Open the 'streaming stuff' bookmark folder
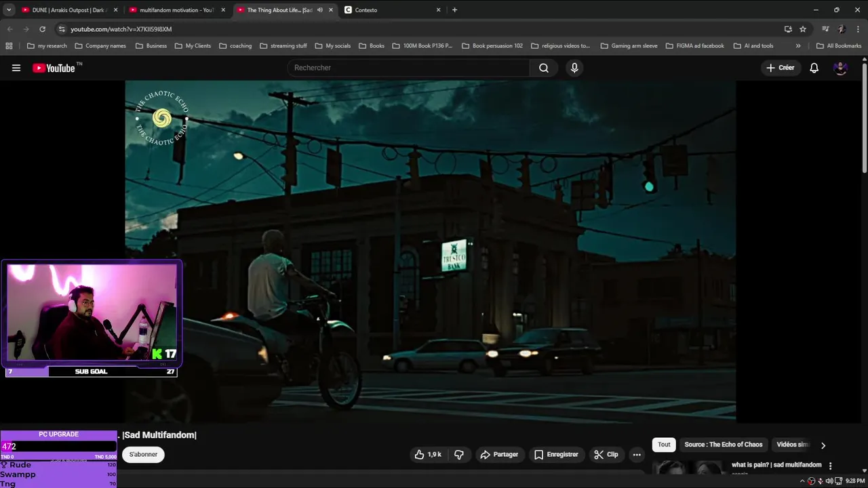Image resolution: width=868 pixels, height=488 pixels. [x=283, y=46]
